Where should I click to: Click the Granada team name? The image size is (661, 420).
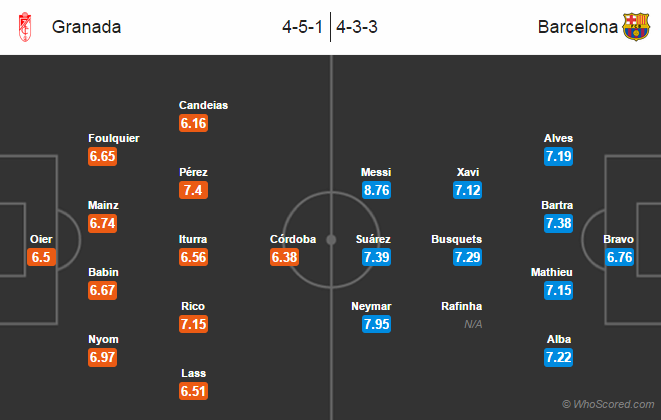pos(86,27)
